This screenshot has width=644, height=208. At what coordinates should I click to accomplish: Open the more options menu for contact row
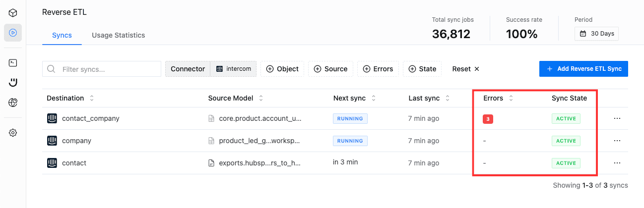tap(617, 163)
